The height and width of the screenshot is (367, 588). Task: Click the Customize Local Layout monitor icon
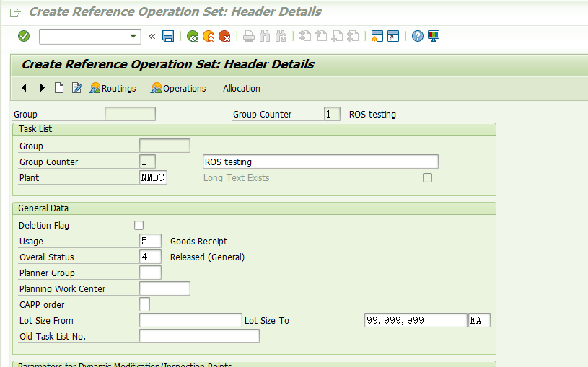[x=434, y=36]
